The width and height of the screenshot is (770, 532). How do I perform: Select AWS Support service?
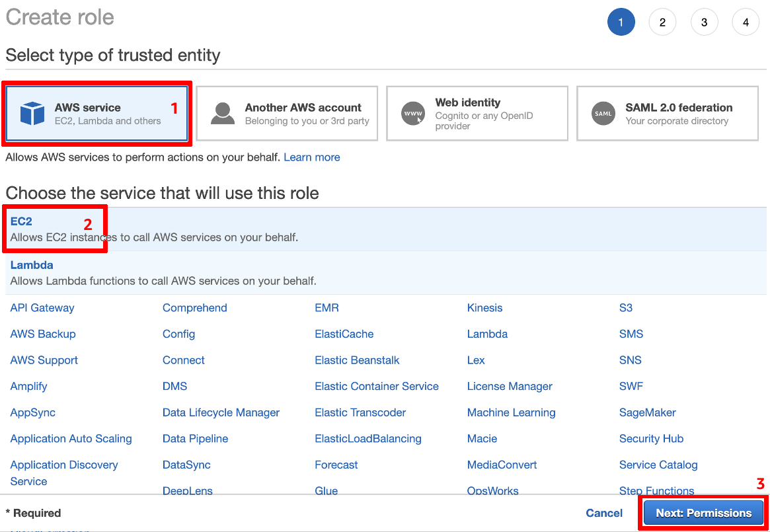tap(44, 360)
